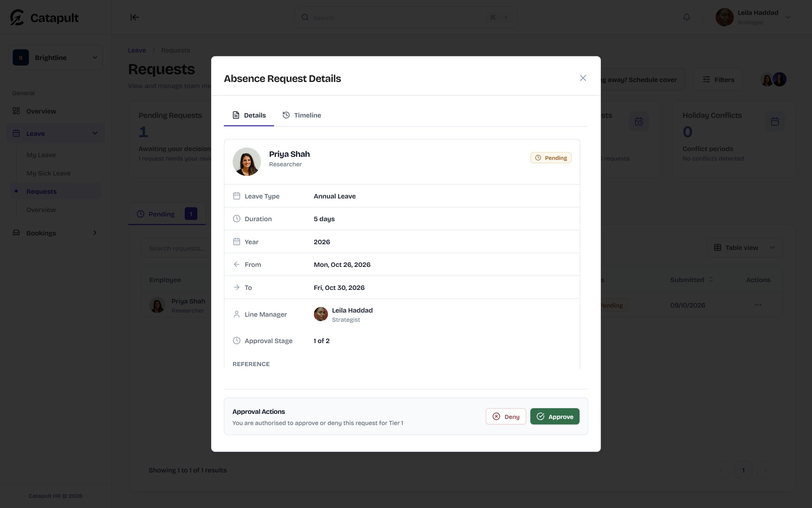
Task: Click the Holiday Conflicts calendar icon
Action: point(775,122)
